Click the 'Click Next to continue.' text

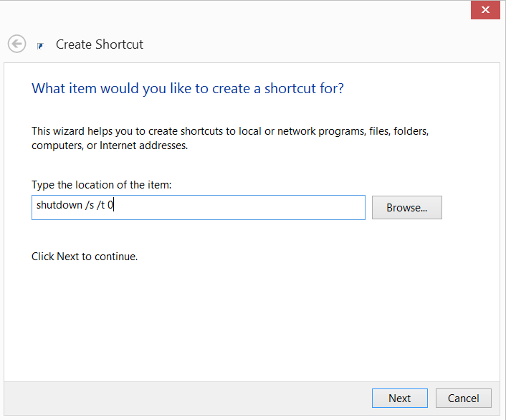tap(85, 257)
